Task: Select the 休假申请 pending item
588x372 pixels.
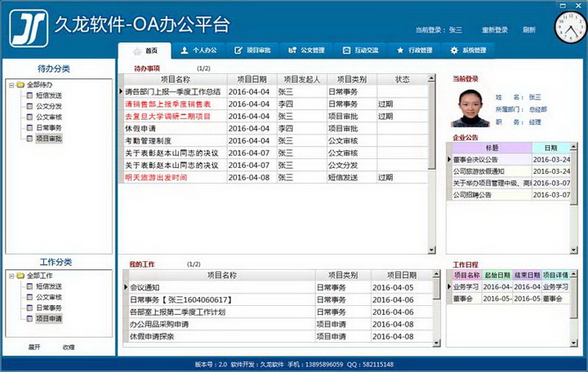Action: pos(276,129)
